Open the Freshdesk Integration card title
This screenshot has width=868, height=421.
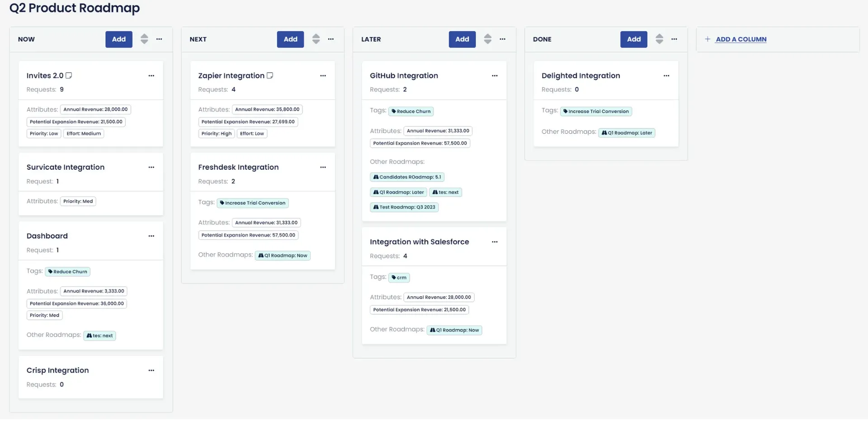coord(238,167)
